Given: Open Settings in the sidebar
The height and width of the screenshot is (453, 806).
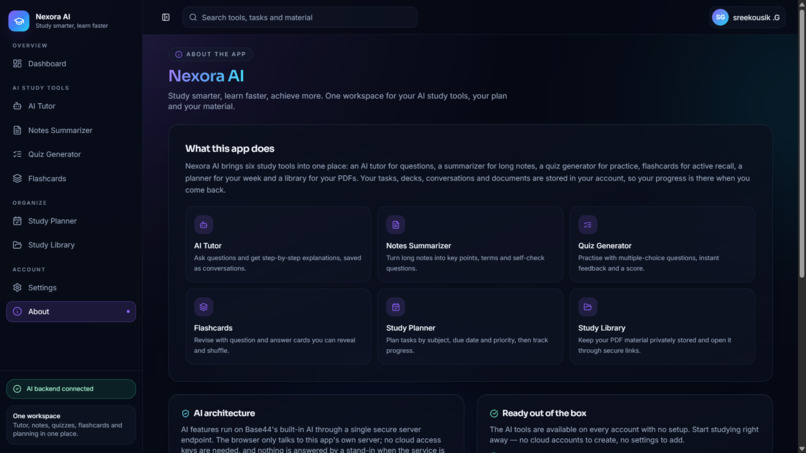Looking at the screenshot, I should point(71,287).
